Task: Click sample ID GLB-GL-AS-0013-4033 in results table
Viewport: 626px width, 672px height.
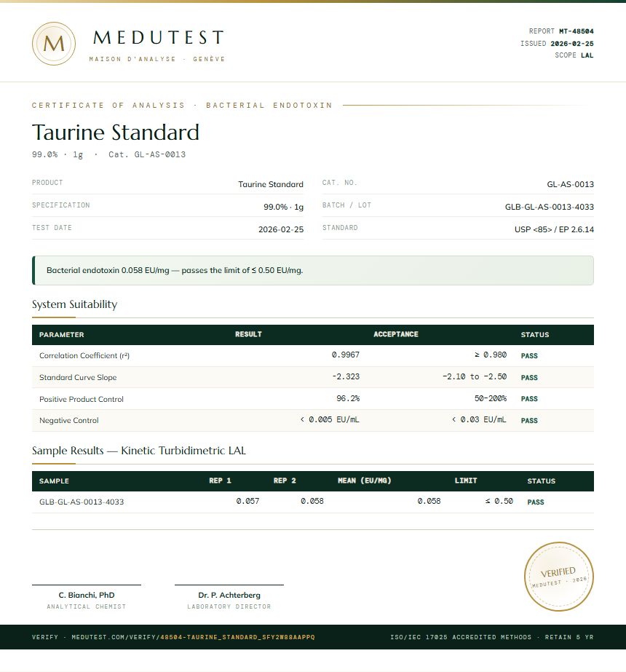Action: 82,502
